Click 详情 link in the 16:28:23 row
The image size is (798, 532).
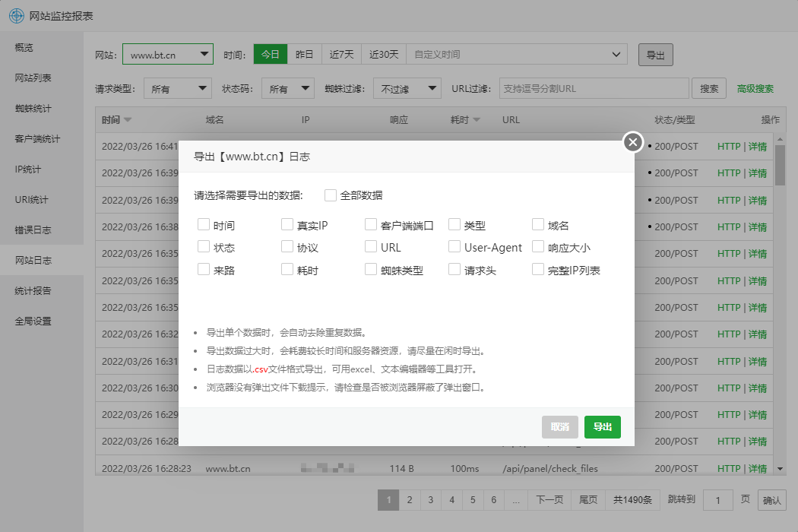click(758, 468)
